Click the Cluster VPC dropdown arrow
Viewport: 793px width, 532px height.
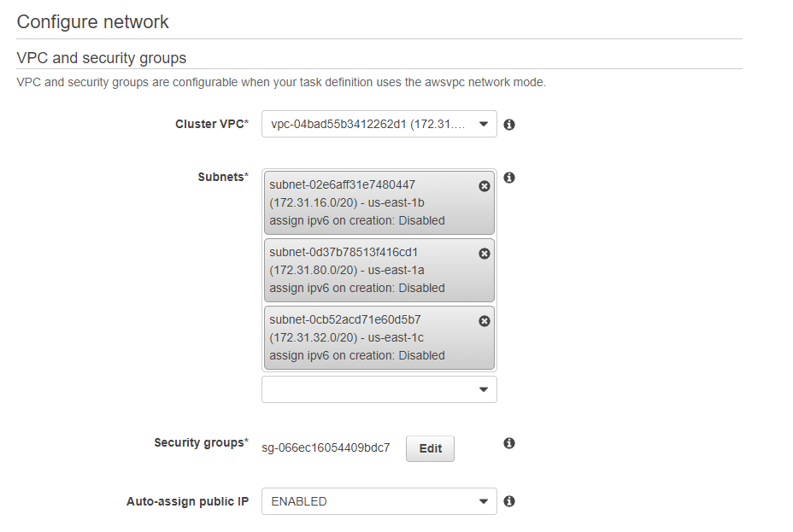[x=484, y=125]
